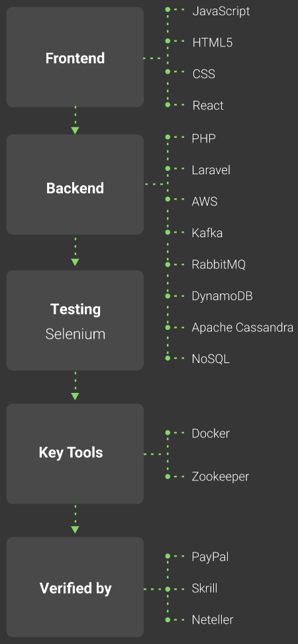Click the RabbitMQ label

[x=219, y=264]
